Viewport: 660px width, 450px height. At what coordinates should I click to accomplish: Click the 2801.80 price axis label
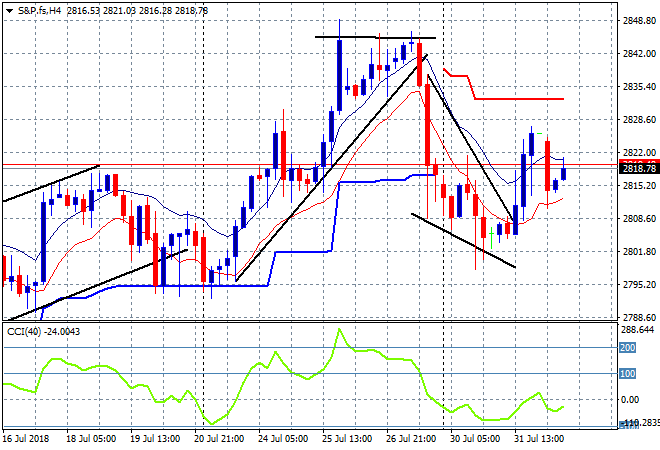point(639,252)
